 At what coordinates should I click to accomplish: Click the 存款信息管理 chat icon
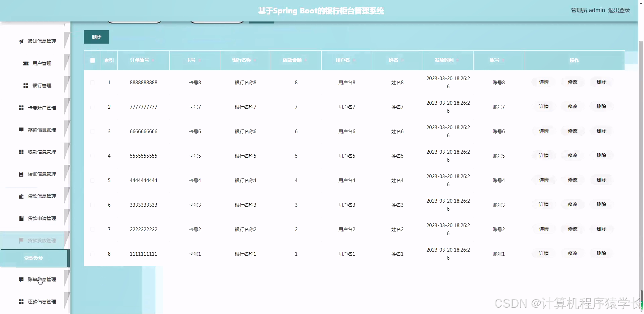[21, 129]
